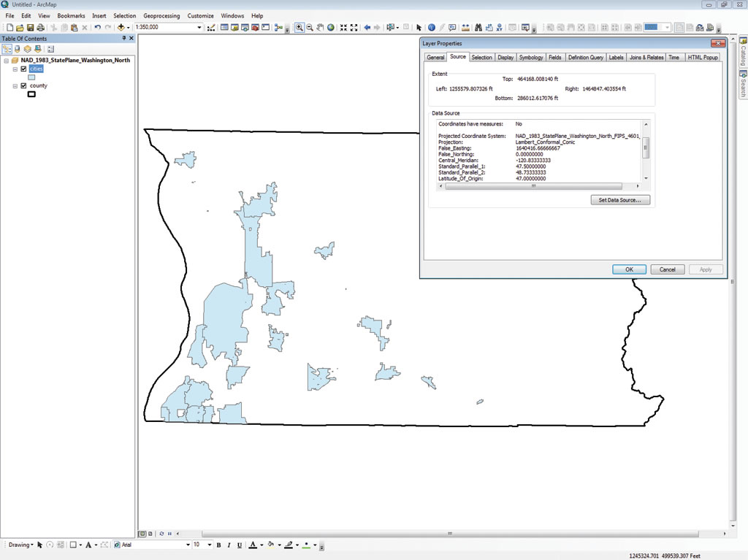
Task: Expand the rectangle shape dropdown arrow
Action: click(x=80, y=545)
